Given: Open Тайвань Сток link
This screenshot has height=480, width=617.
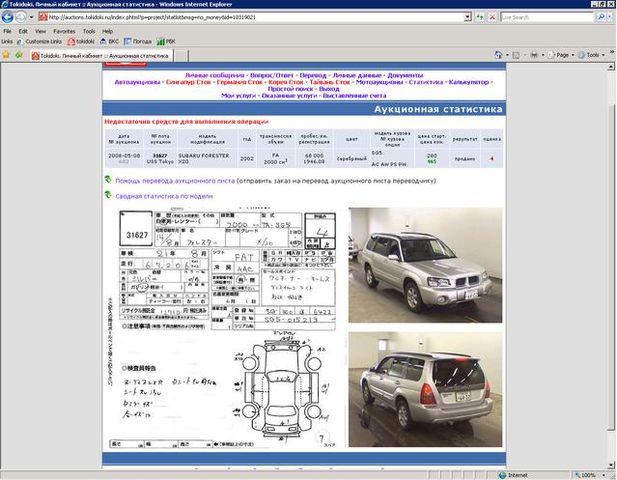Looking at the screenshot, I should (x=329, y=82).
